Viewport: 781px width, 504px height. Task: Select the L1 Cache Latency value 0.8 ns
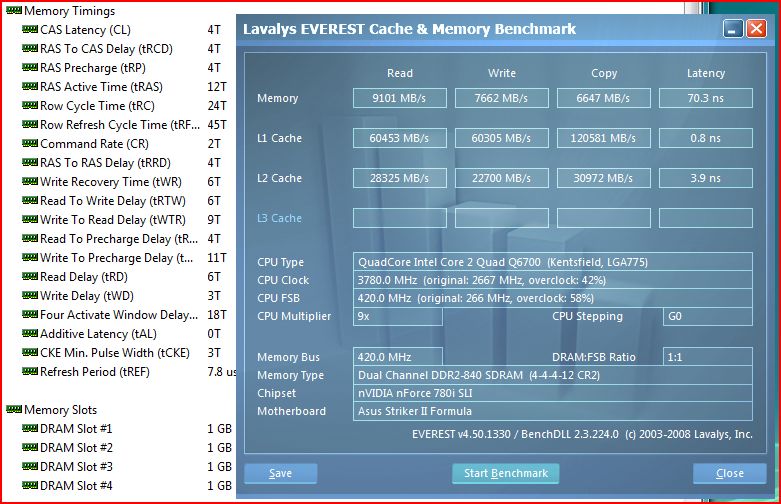(706, 138)
